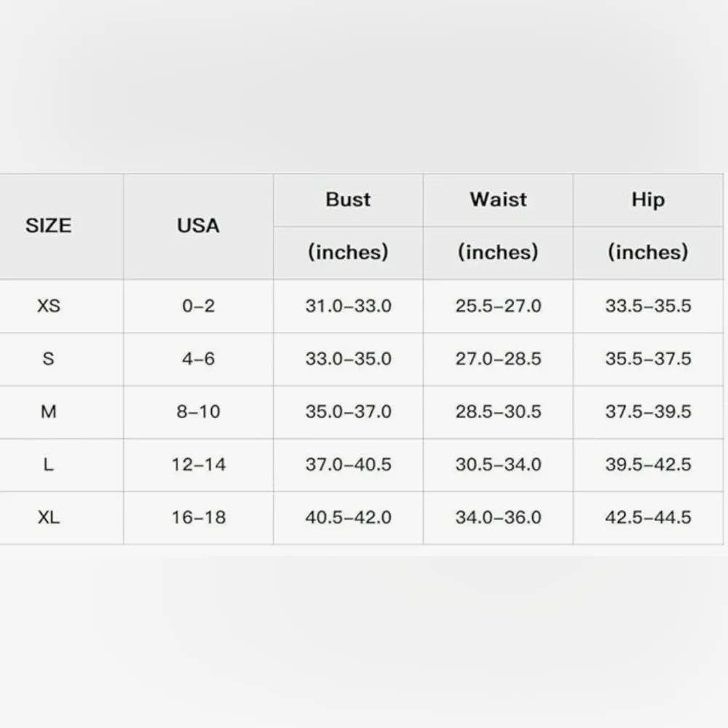
Task: Select bust measurement 37.0–40.5
Action: (x=348, y=464)
